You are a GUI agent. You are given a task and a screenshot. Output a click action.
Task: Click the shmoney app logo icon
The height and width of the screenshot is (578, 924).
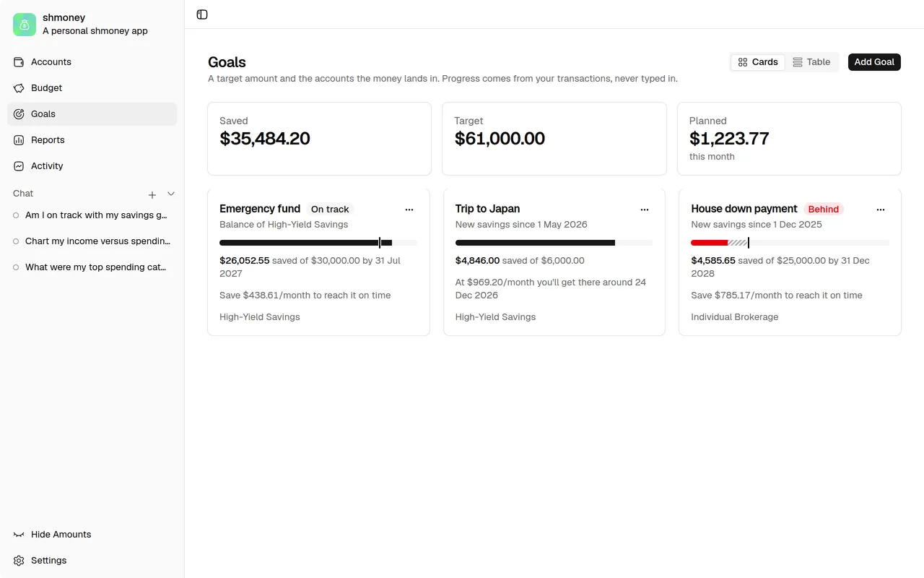(25, 25)
